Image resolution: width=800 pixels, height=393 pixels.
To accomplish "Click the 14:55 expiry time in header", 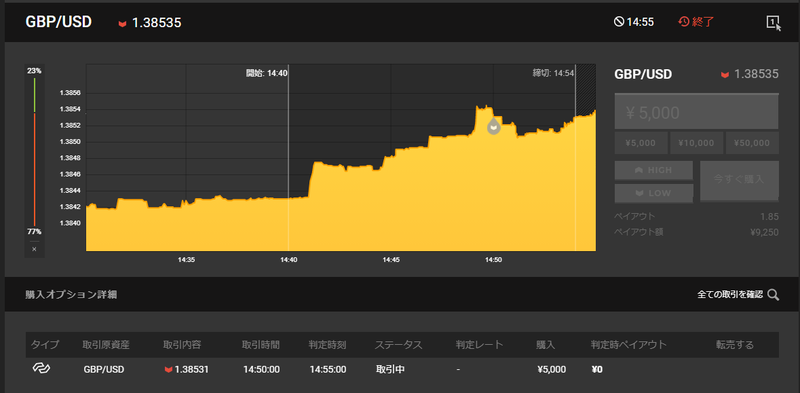I will point(640,22).
